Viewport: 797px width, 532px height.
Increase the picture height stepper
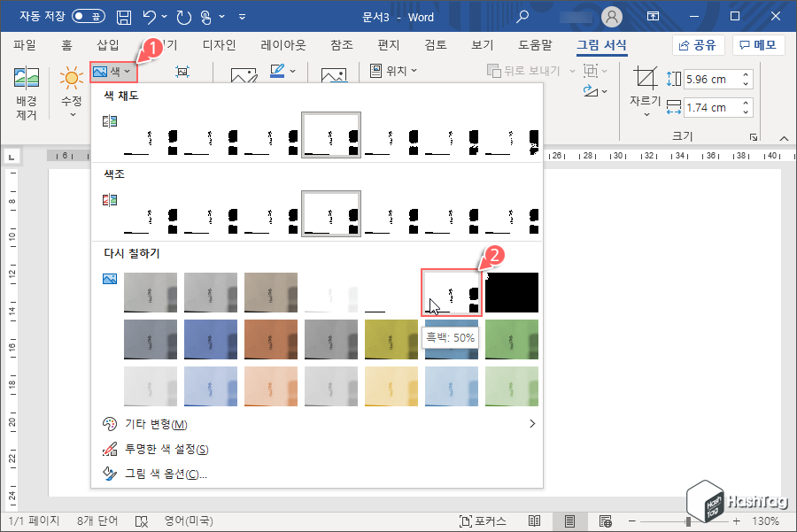click(746, 74)
